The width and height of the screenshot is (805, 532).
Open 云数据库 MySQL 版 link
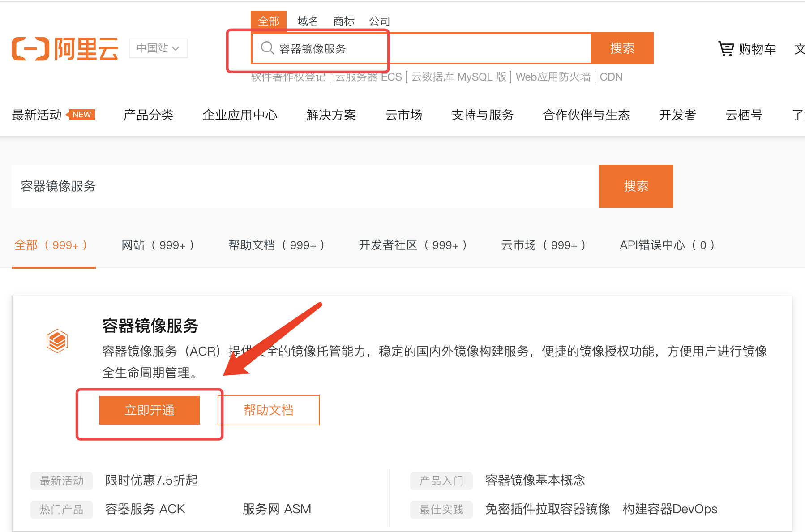(x=459, y=77)
